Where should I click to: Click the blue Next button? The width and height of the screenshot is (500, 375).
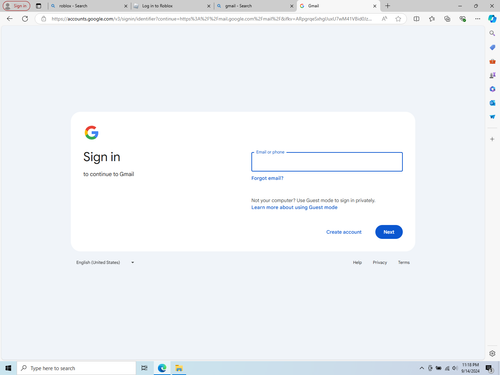tap(389, 232)
